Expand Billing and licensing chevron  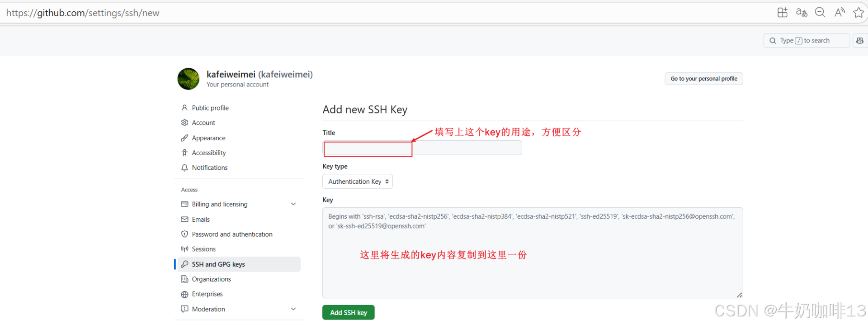pyautogui.click(x=293, y=204)
